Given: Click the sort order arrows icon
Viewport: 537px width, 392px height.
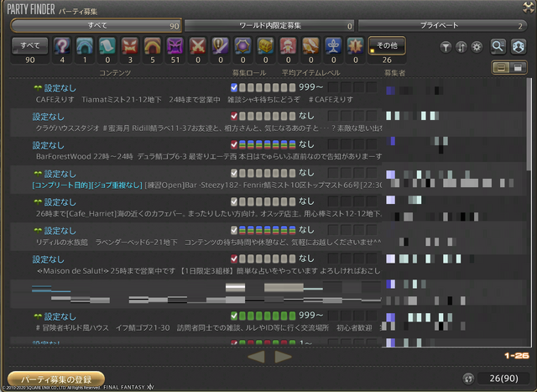Looking at the screenshot, I should tap(461, 47).
